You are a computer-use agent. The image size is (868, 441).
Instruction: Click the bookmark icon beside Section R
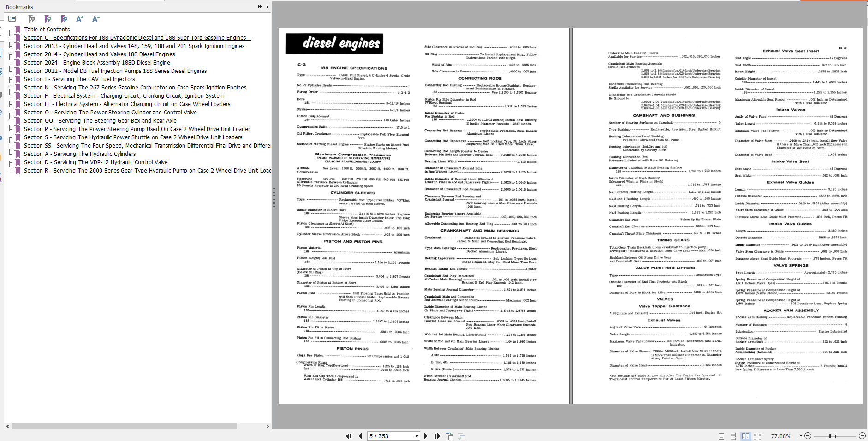[18, 170]
